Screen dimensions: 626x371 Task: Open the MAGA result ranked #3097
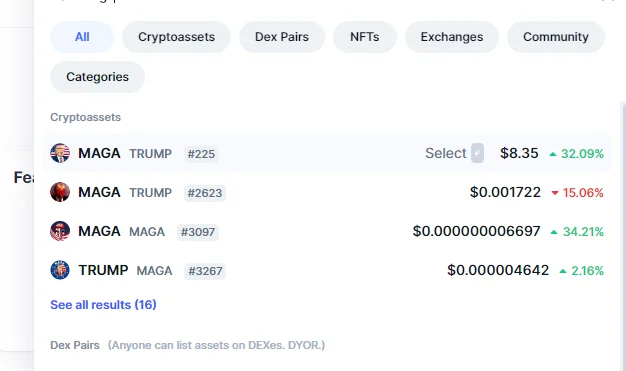pos(327,231)
